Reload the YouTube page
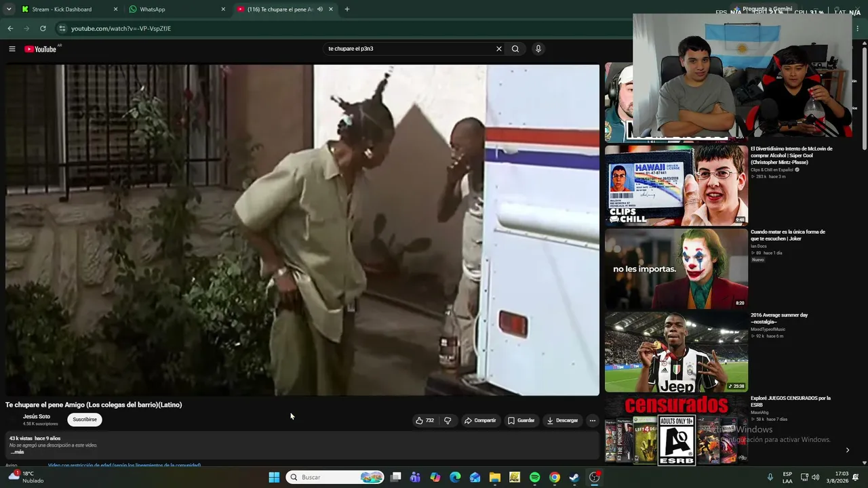This screenshot has height=488, width=868. click(43, 28)
